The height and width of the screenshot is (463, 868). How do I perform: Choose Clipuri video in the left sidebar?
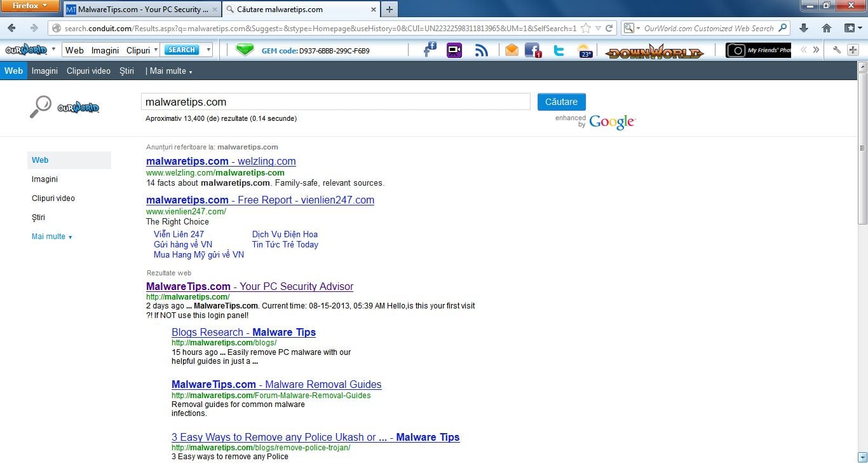(53, 198)
